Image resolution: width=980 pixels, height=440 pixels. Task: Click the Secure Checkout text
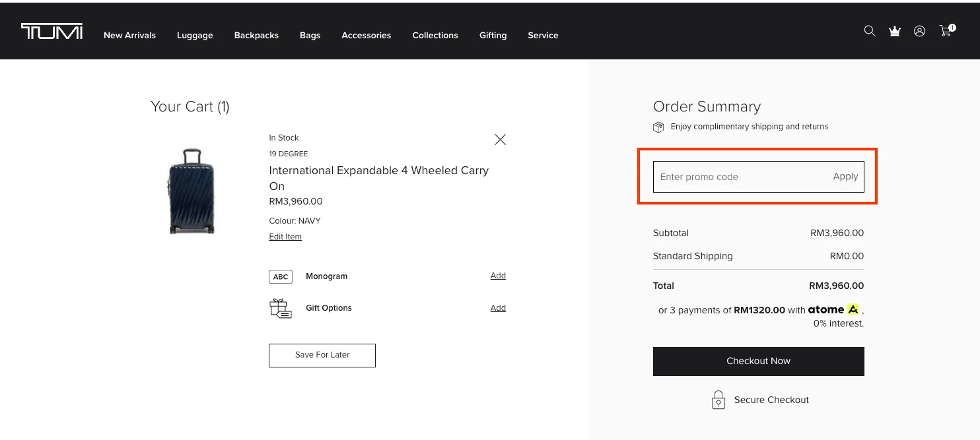tap(771, 400)
